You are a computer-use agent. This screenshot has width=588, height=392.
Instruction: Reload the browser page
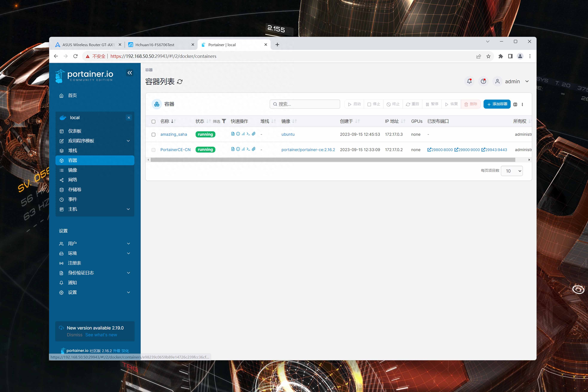(75, 56)
